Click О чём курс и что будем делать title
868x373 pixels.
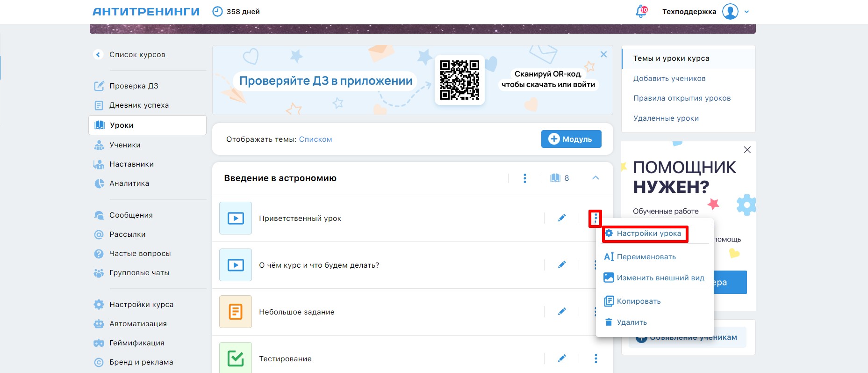point(319,265)
